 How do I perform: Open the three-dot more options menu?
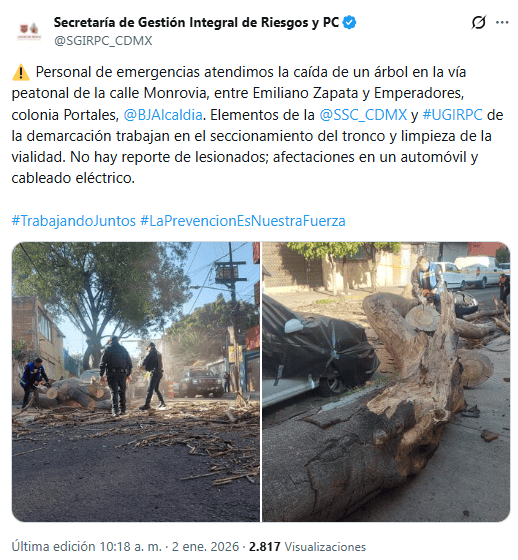502,22
